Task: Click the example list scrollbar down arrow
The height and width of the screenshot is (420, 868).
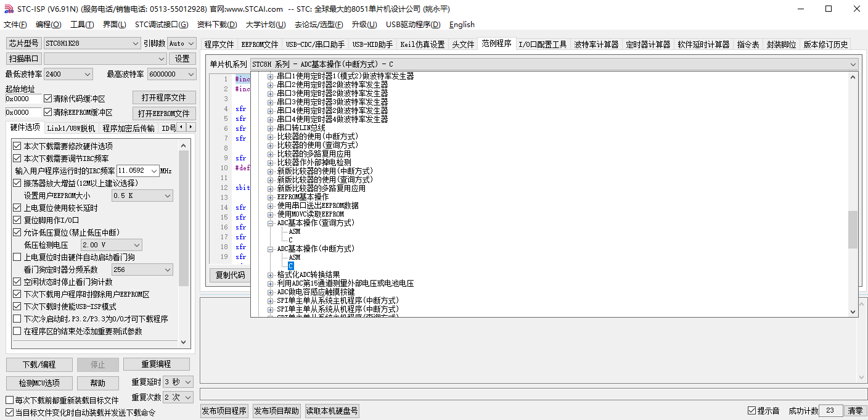Action: tap(853, 312)
